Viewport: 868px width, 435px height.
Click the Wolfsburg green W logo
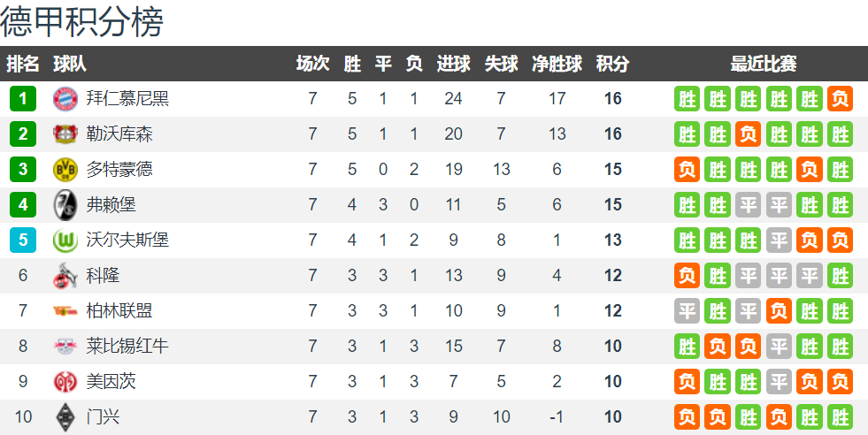[x=65, y=240]
